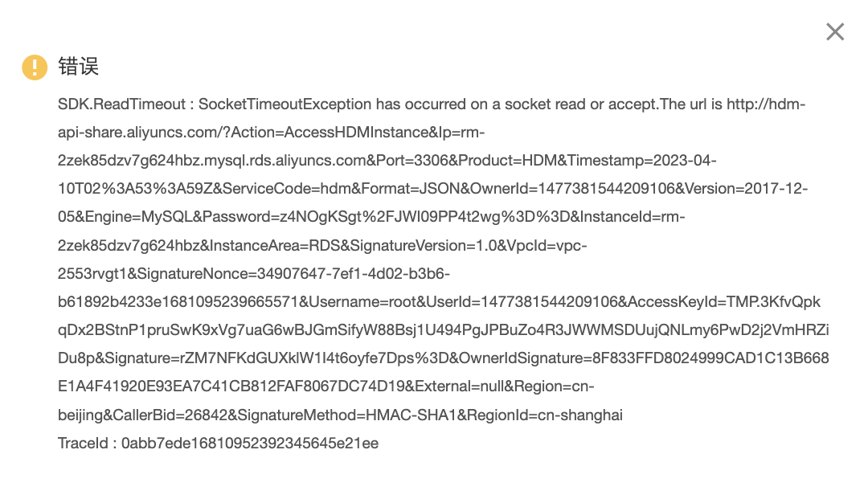
Task: Click the SDK.ReadTimeout error code text
Action: pos(121,104)
